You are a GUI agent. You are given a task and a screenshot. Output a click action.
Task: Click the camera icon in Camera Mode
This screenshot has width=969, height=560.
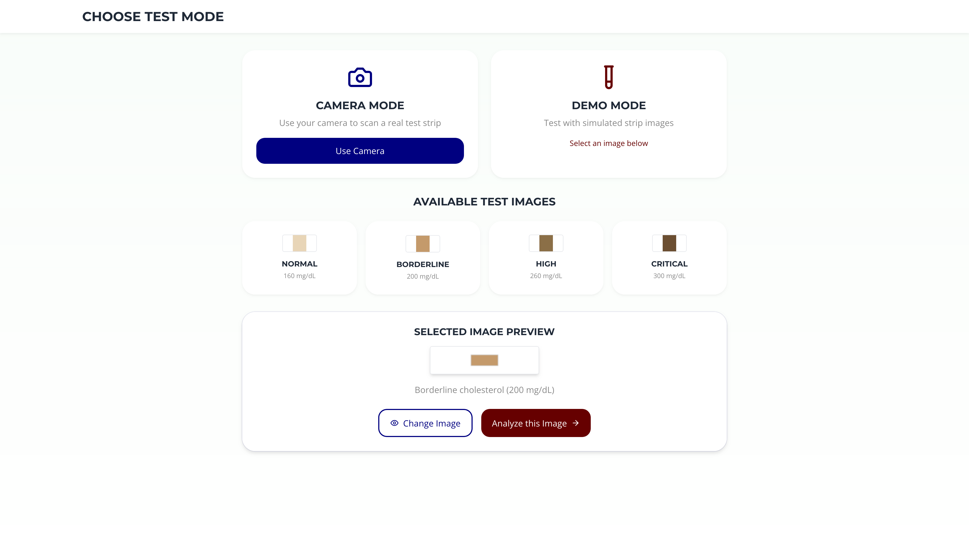point(360,77)
